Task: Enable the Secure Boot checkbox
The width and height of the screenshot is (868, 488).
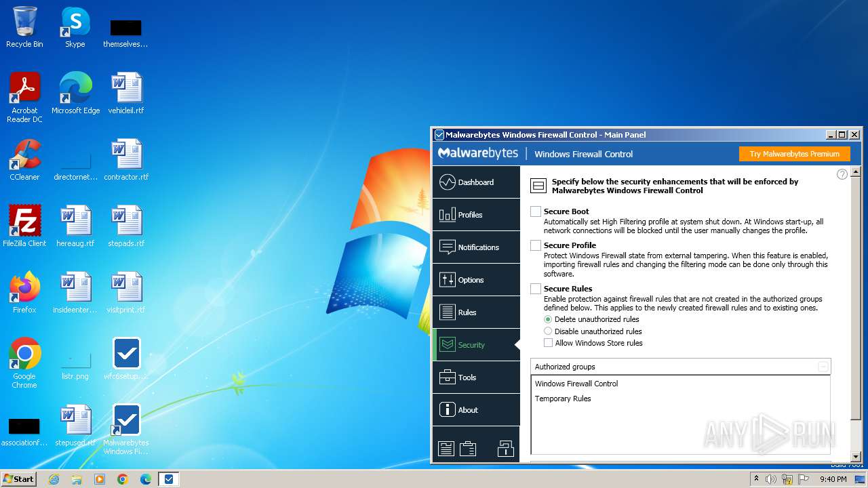Action: pyautogui.click(x=536, y=211)
